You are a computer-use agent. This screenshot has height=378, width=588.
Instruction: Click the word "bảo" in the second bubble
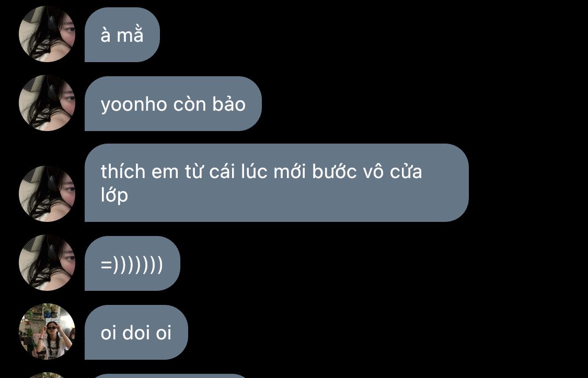[x=229, y=104]
